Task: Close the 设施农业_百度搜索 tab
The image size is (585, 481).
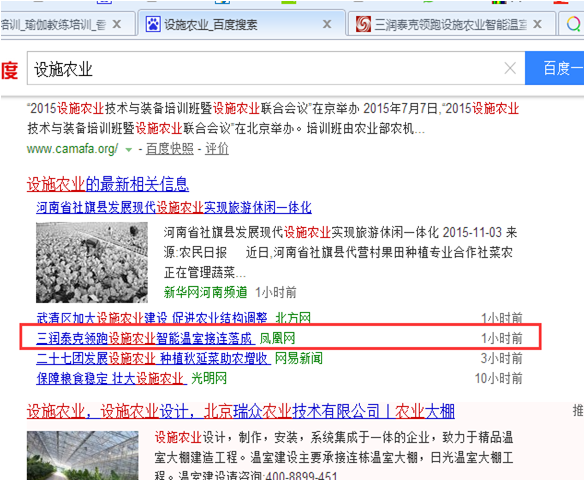Action: pos(327,24)
